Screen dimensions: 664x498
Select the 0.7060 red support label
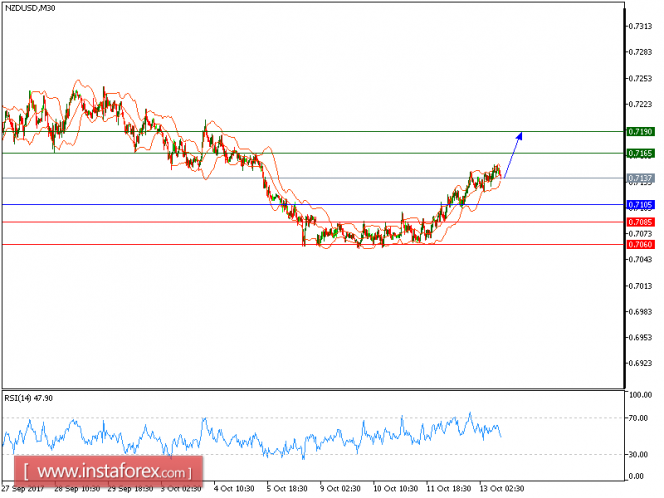point(640,245)
